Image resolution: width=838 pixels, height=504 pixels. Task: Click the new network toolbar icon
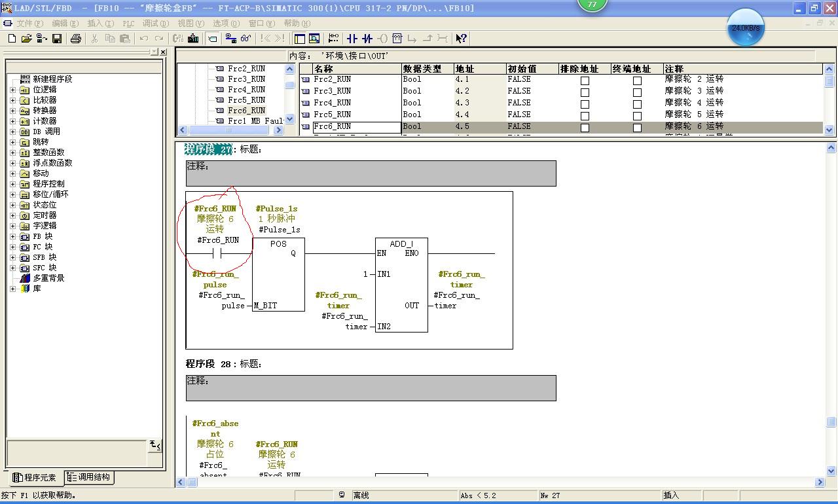[x=333, y=39]
